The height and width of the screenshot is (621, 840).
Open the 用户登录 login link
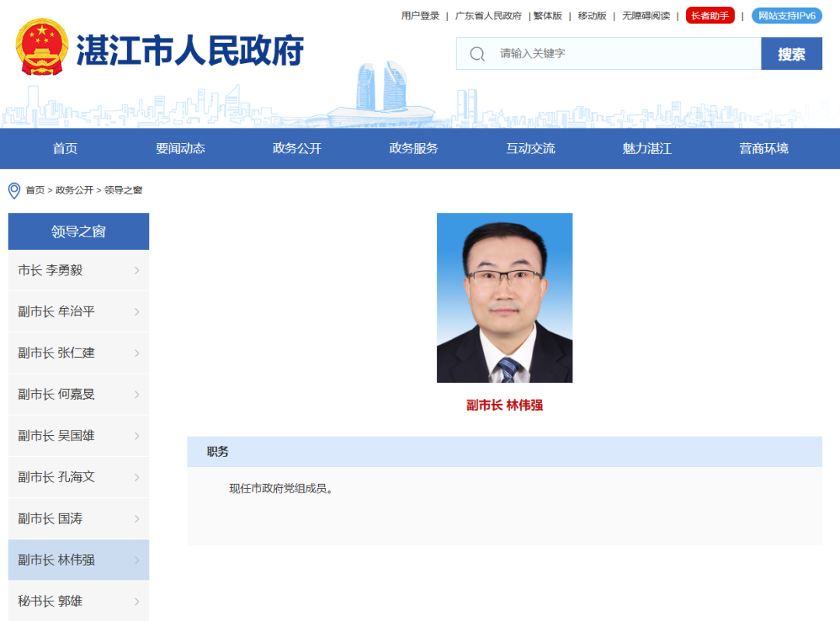pos(420,16)
